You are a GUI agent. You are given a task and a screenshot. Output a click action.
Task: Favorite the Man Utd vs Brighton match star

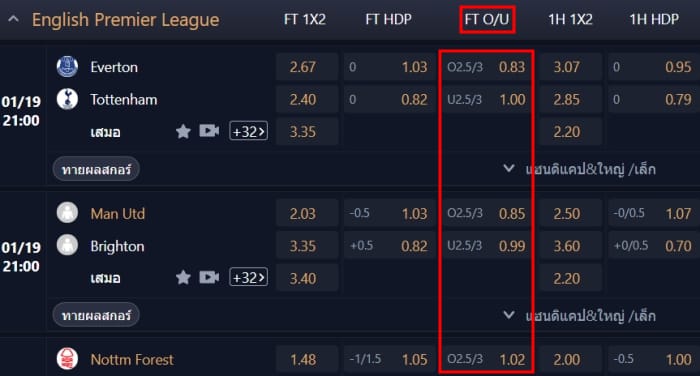pos(183,278)
